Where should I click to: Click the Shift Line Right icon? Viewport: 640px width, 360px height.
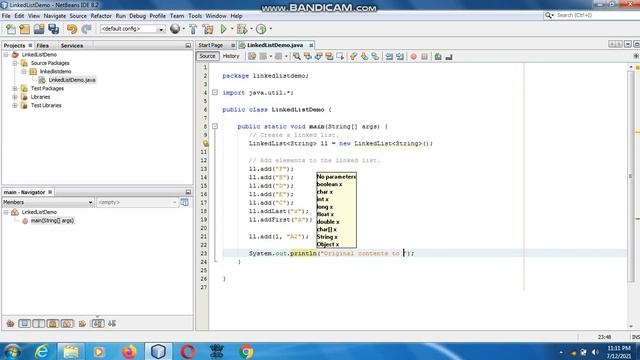pos(400,56)
